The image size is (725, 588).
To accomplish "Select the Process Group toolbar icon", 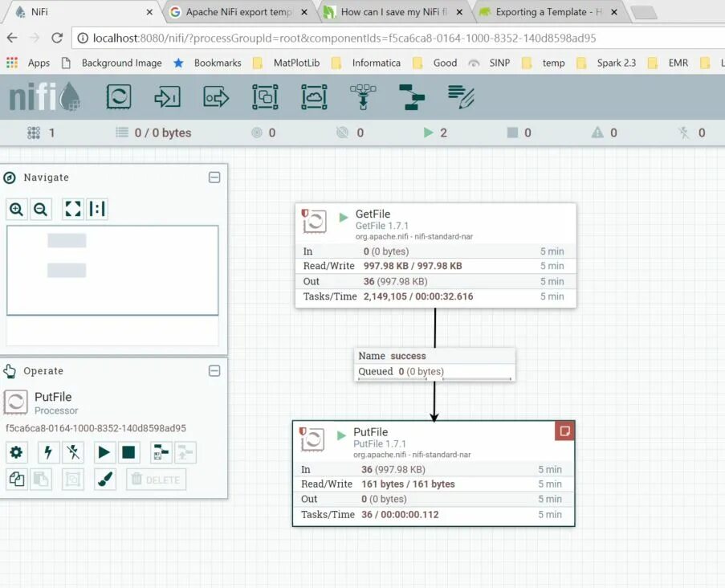I will pyautogui.click(x=265, y=96).
